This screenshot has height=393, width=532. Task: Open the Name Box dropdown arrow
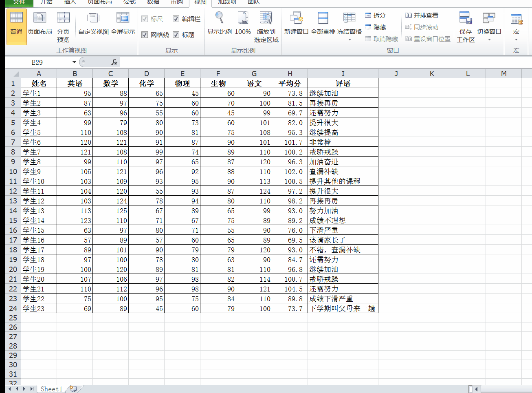74,62
